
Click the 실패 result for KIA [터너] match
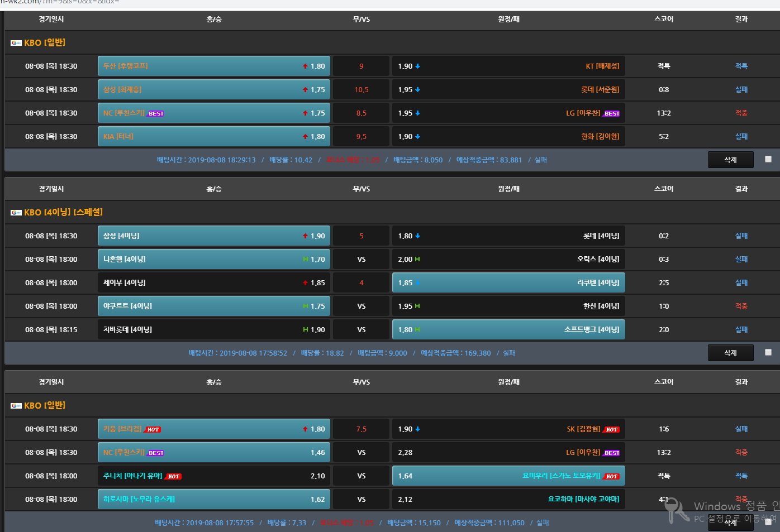click(741, 137)
